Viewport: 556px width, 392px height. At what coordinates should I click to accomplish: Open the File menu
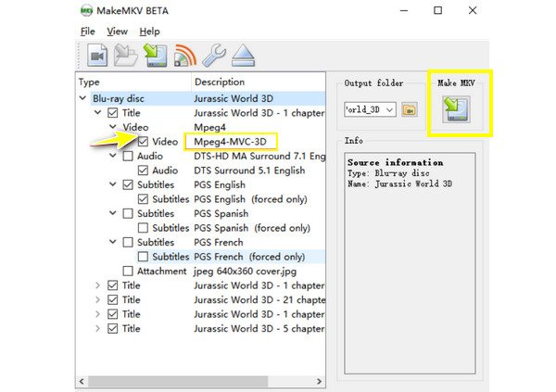[88, 32]
